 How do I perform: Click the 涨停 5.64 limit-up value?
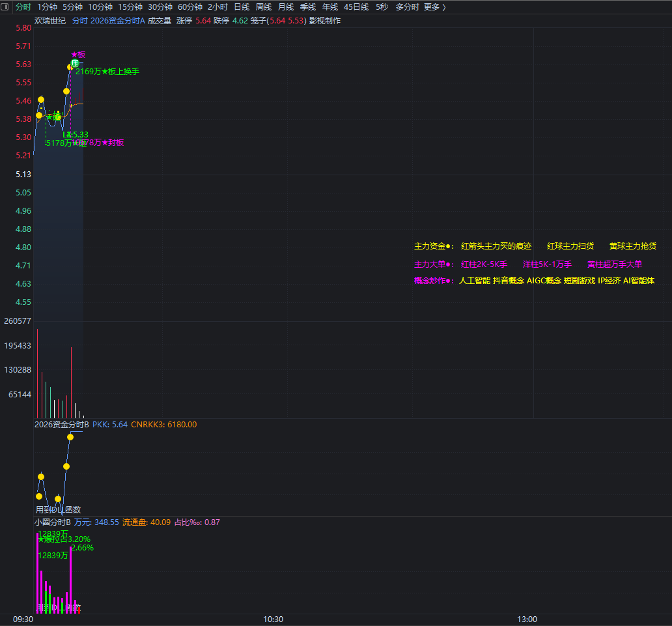pyautogui.click(x=193, y=21)
